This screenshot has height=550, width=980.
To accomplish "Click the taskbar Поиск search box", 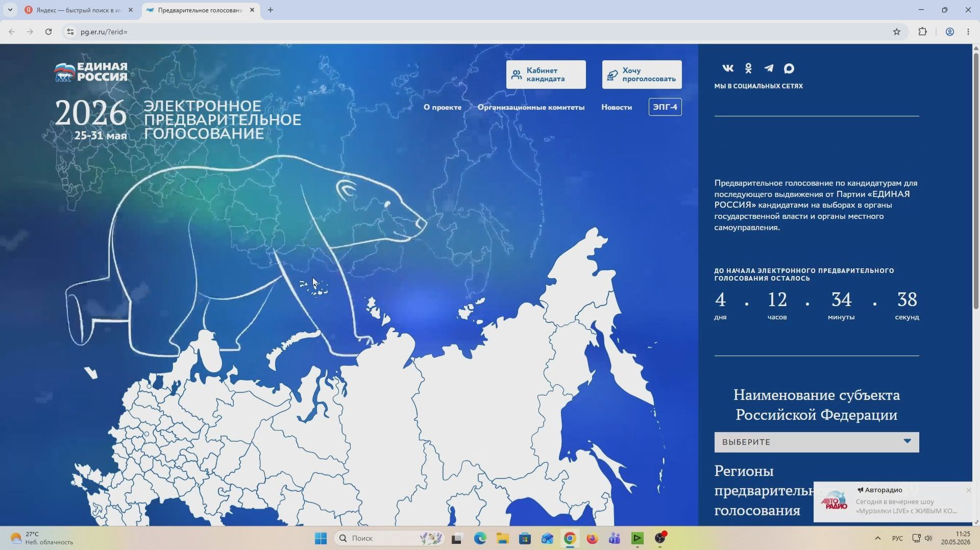I will [389, 538].
